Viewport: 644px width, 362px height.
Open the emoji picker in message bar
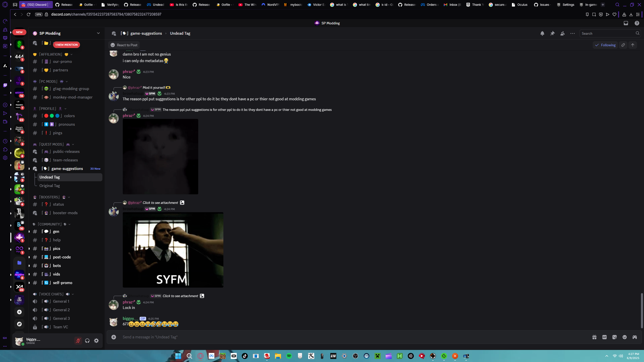(625, 337)
